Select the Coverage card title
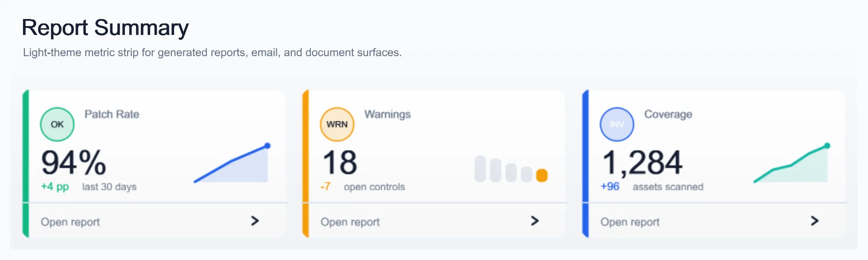Screen dimensions: 868x260 click(x=668, y=114)
